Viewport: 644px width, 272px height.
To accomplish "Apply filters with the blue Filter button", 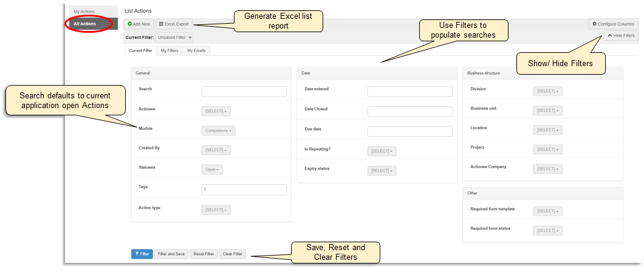I will click(x=142, y=254).
